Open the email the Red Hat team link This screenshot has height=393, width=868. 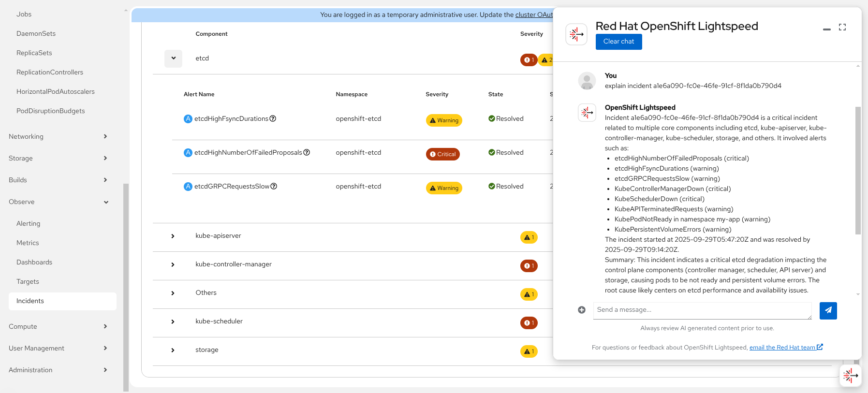[782, 347]
